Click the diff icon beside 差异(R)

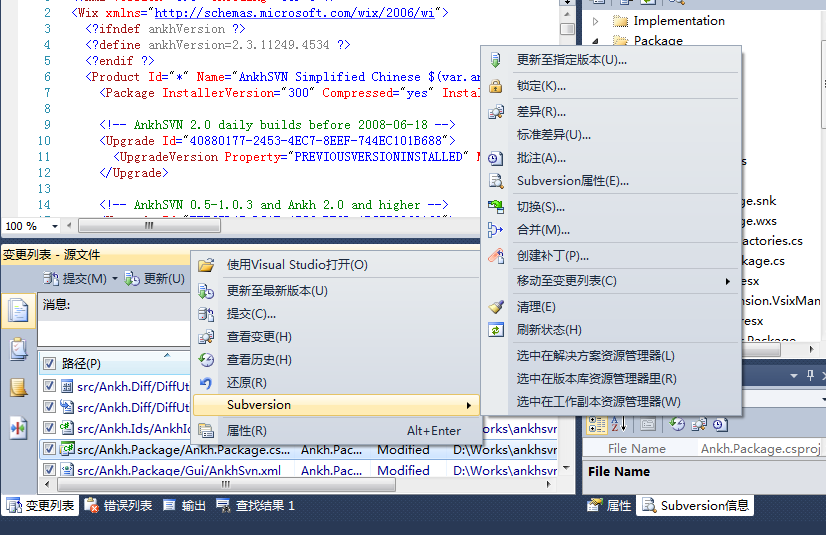495,112
